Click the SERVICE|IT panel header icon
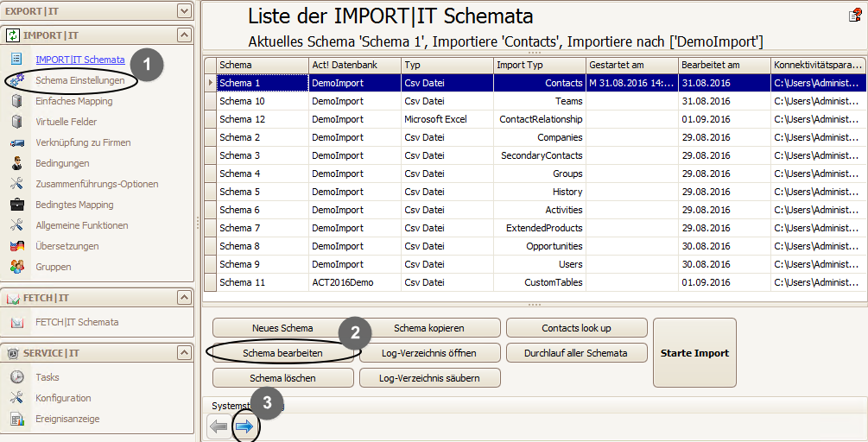This screenshot has height=442, width=868. click(x=12, y=353)
